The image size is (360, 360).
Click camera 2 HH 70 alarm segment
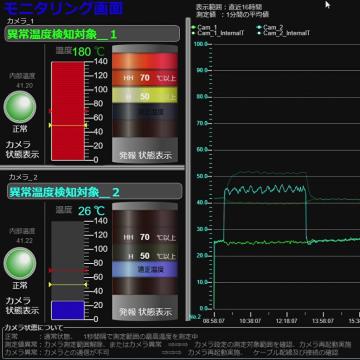point(145,237)
